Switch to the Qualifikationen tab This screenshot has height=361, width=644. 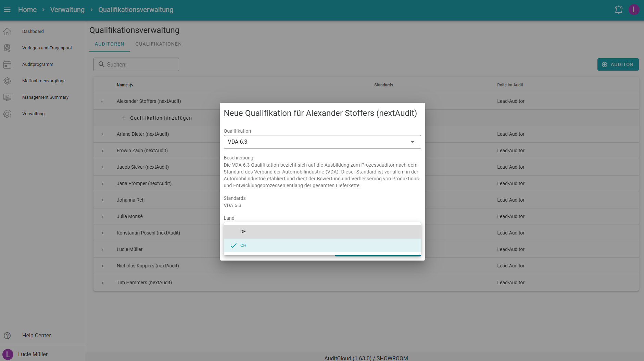point(158,44)
